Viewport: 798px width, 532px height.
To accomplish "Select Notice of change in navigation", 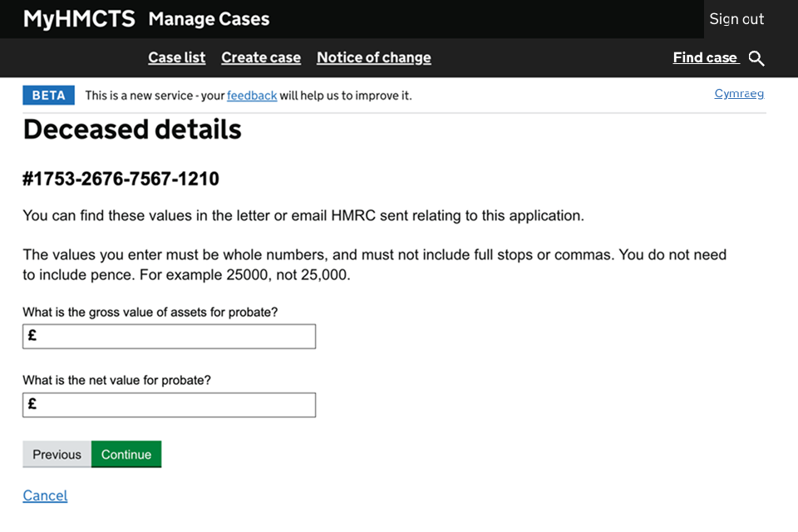I will [x=373, y=57].
